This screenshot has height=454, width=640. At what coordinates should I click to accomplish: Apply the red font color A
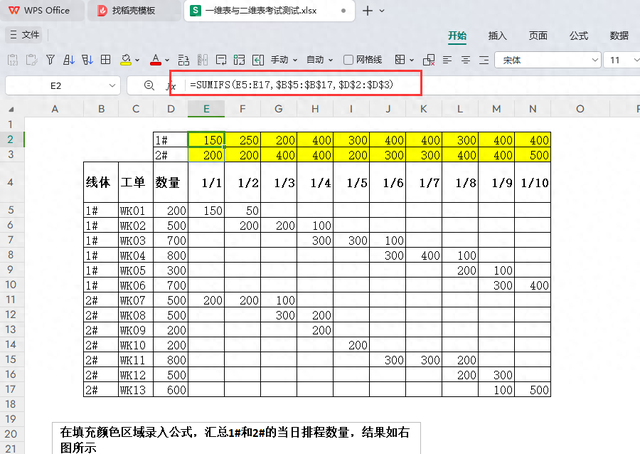coord(156,60)
